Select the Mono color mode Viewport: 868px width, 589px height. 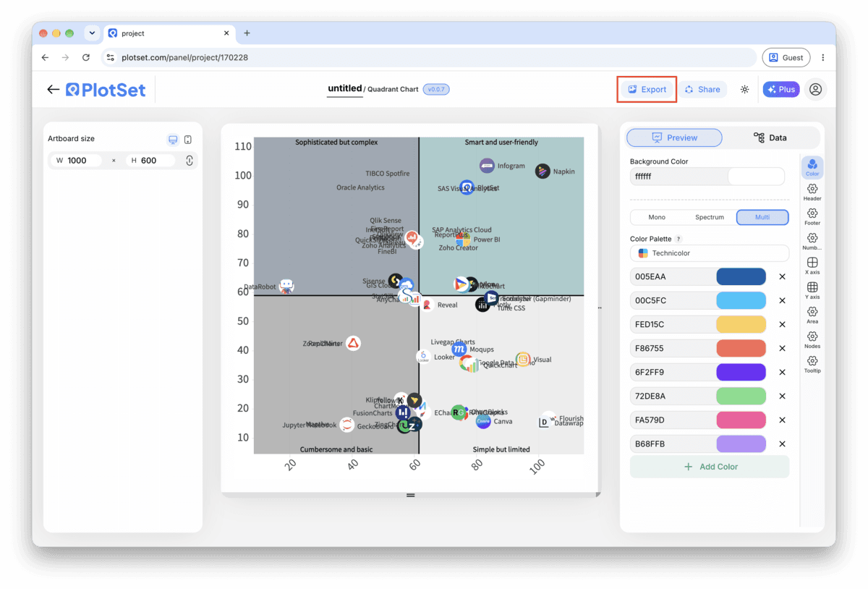657,217
